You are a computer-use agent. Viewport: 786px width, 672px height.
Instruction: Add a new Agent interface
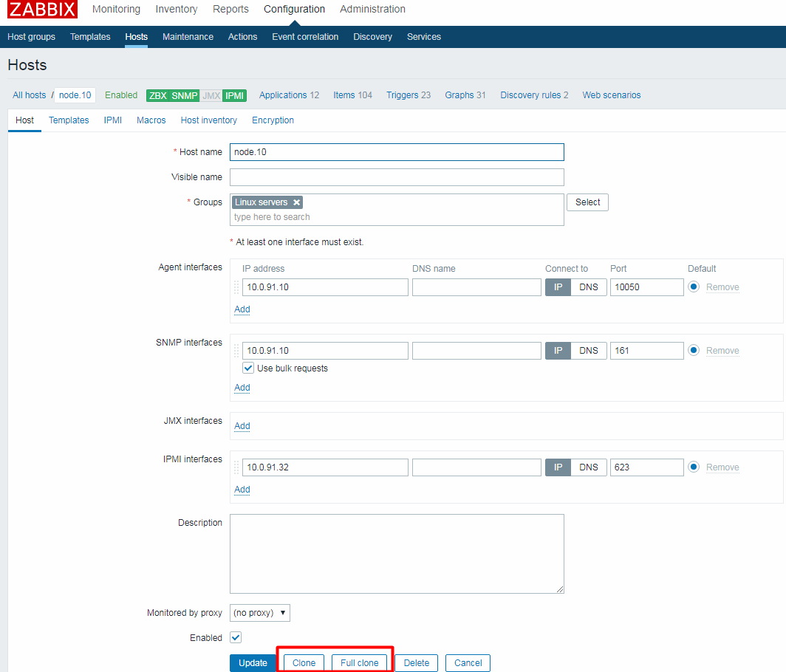click(x=242, y=309)
